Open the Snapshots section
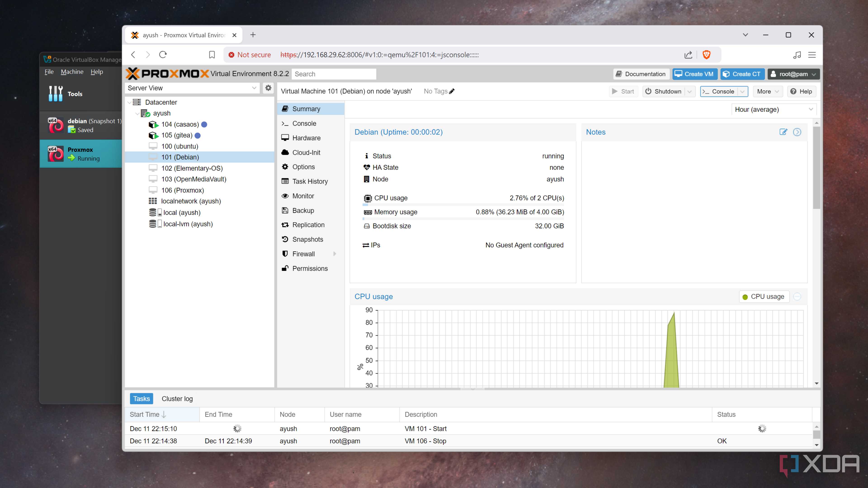This screenshot has height=488, width=868. click(x=311, y=239)
